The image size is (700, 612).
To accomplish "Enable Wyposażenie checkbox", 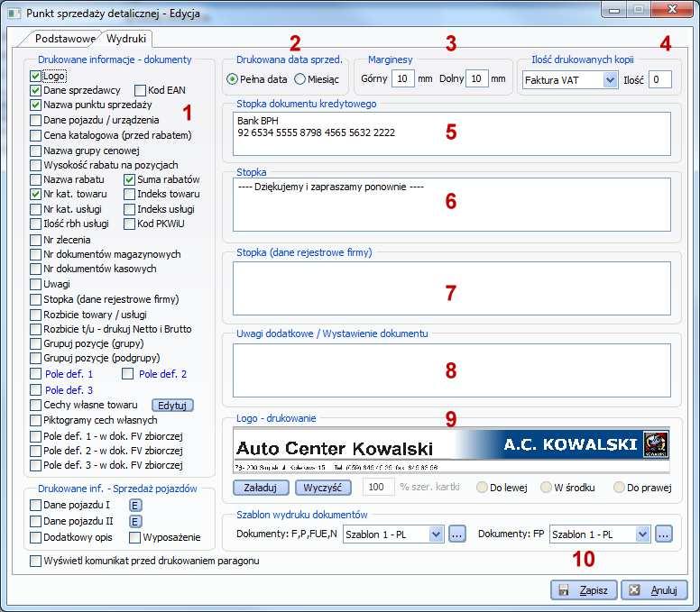I will tap(134, 537).
